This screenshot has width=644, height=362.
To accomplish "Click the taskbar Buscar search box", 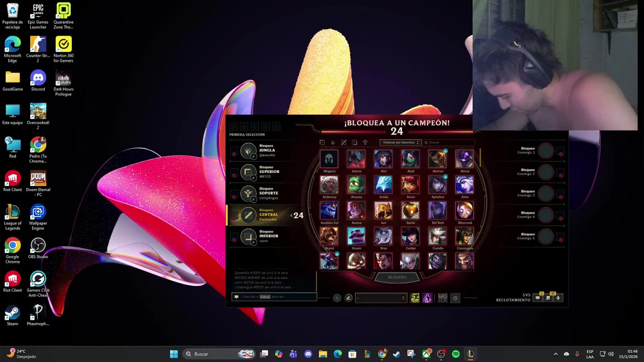I will (219, 354).
